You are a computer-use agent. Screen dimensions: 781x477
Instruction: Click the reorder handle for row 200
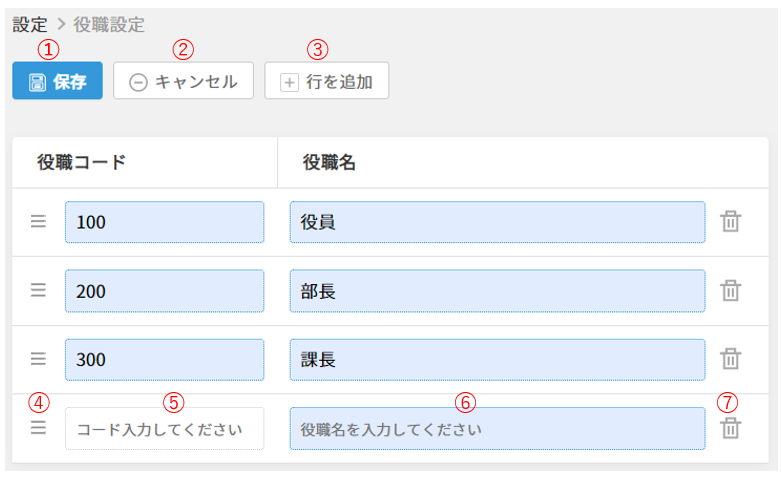click(x=38, y=290)
